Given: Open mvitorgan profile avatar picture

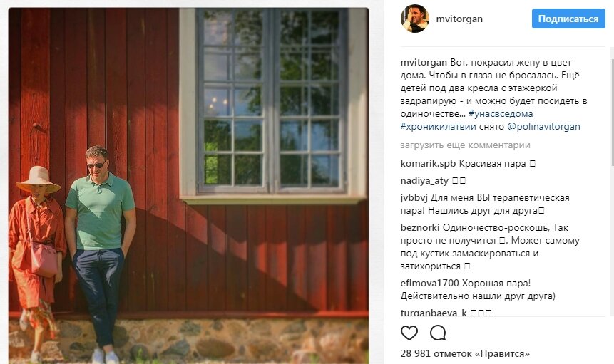Looking at the screenshot, I should pos(415,19).
